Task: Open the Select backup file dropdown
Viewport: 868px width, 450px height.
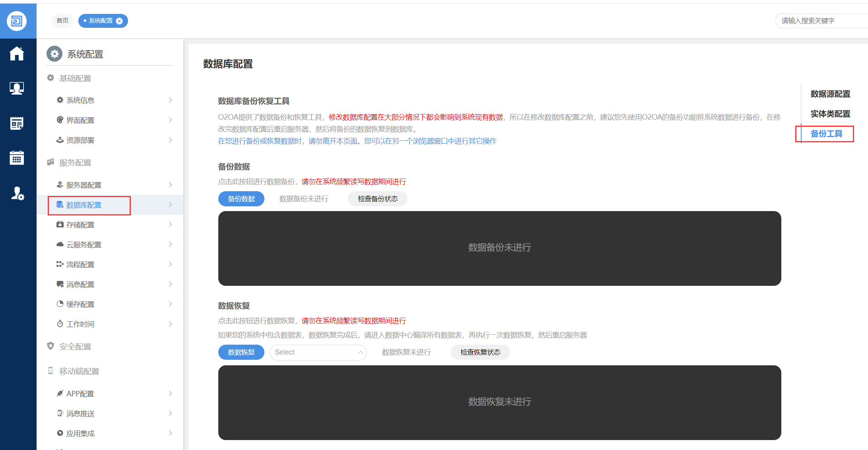Action: pos(318,353)
